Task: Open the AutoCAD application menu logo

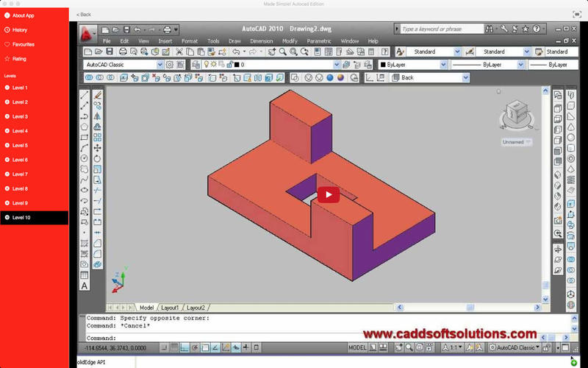Action: point(88,33)
